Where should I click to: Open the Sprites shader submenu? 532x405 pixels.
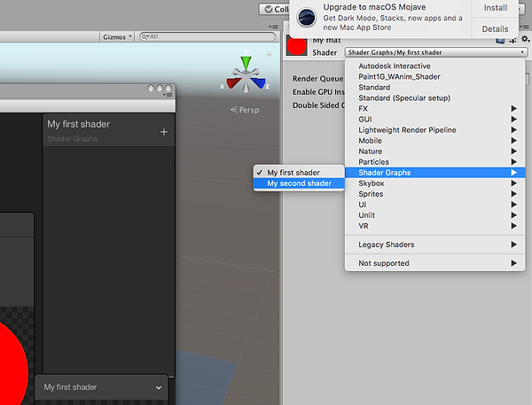tap(435, 194)
